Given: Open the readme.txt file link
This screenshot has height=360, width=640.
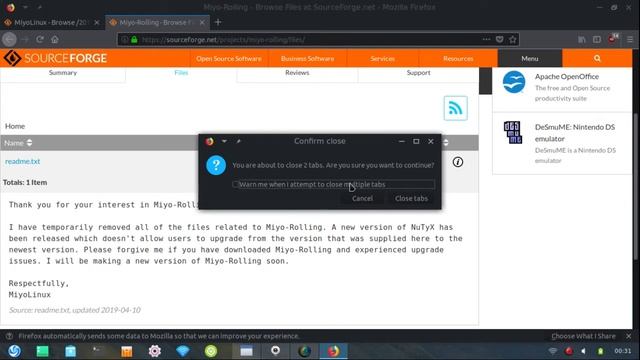Looking at the screenshot, I should (x=22, y=161).
